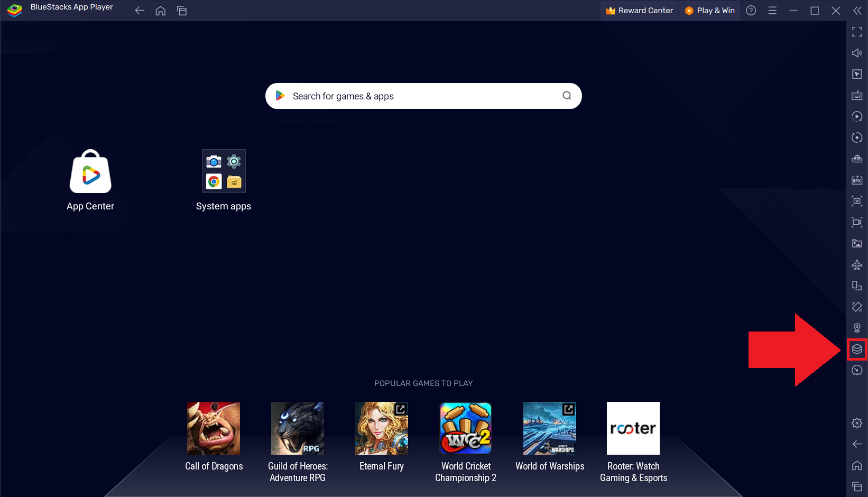Click recent apps icon at sidebar bottom
The height and width of the screenshot is (497, 868).
pyautogui.click(x=857, y=486)
